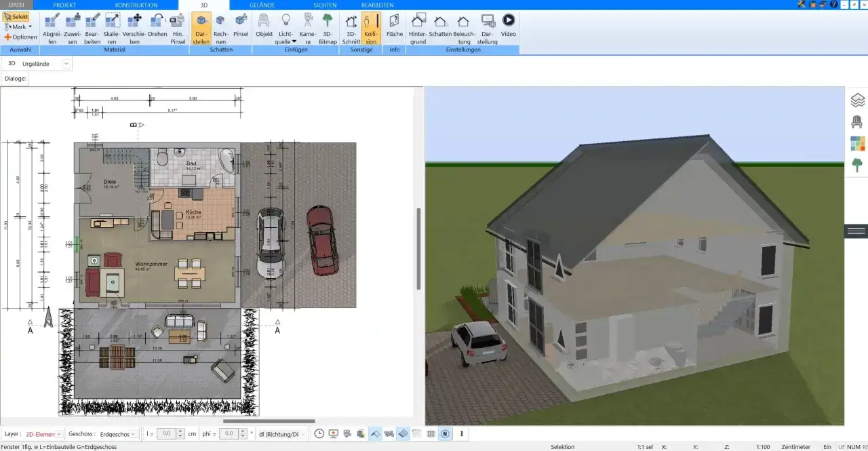
Task: Pick the Drehen rotate tool
Action: click(157, 25)
